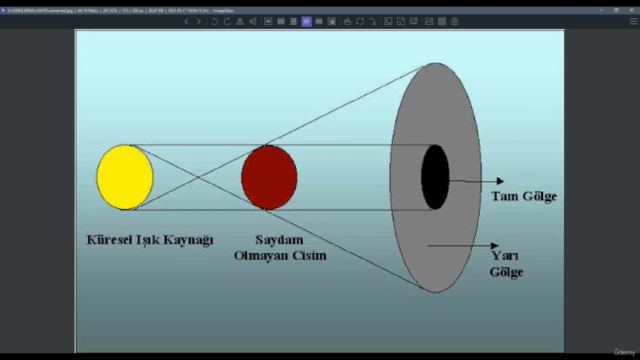640x360 pixels.
Task: Go to the previous image
Action: click(187, 22)
